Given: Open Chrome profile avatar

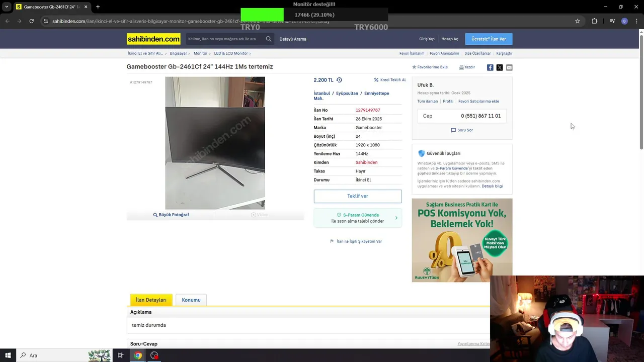Looking at the screenshot, I should [x=624, y=21].
